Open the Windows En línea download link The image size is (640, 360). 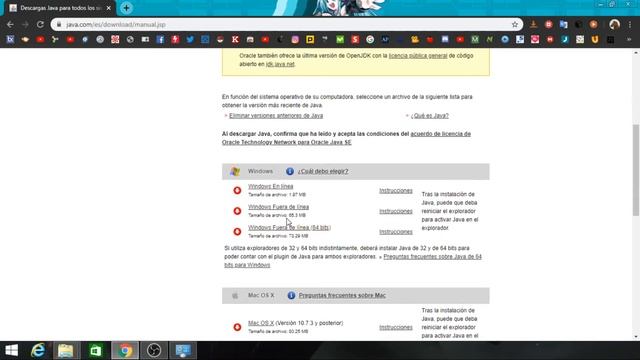click(271, 187)
